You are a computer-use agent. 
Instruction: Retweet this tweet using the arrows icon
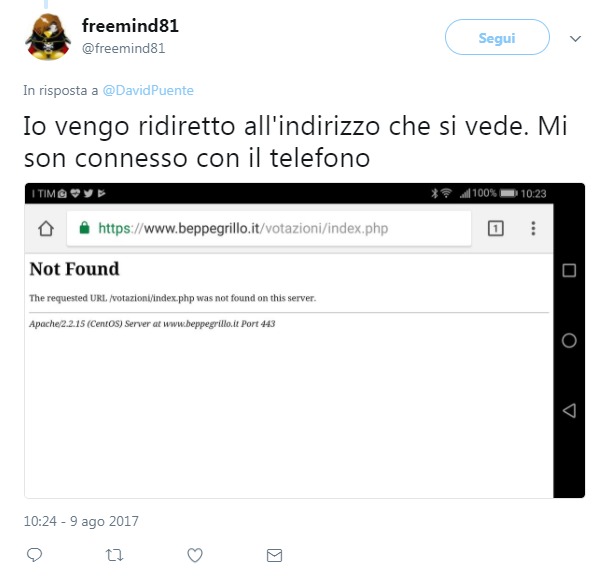(x=114, y=555)
